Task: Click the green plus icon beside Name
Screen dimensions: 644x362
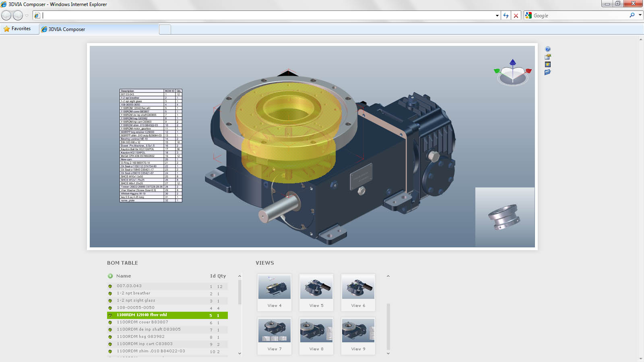Action: click(110, 276)
